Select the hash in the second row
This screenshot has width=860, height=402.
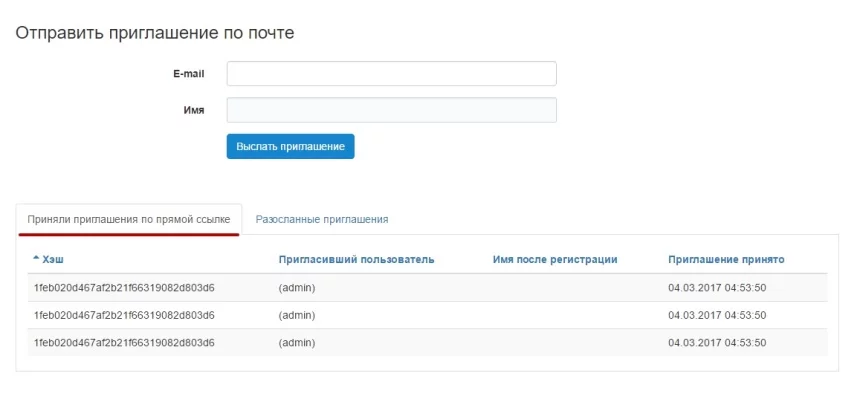[x=124, y=315]
